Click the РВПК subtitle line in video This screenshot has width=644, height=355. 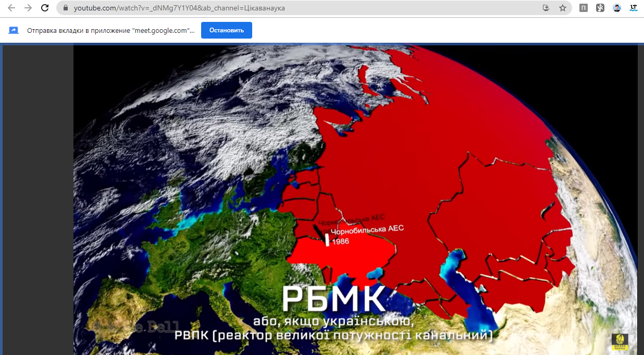click(x=333, y=335)
